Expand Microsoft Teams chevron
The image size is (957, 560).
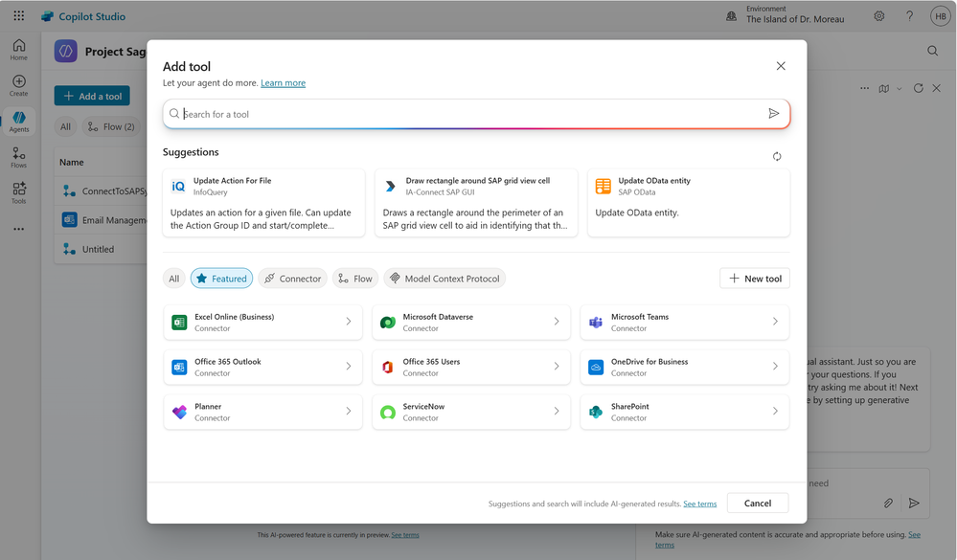point(775,322)
